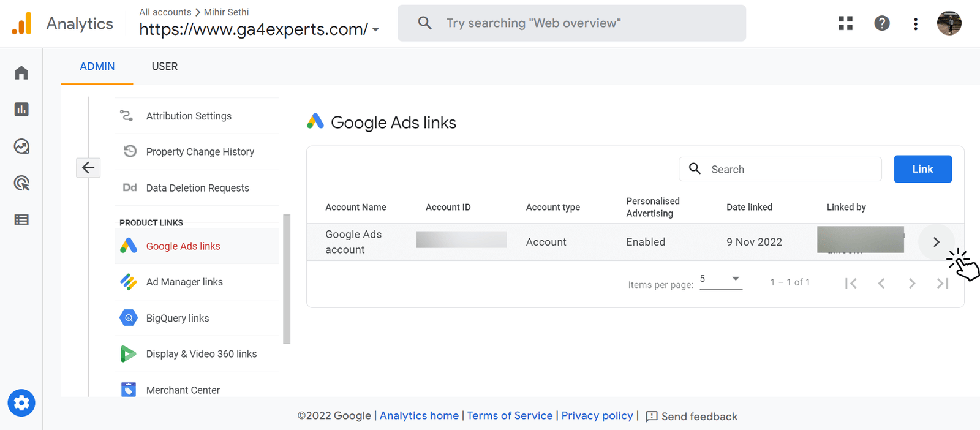The height and width of the screenshot is (430, 980).
Task: Select Display & Video 360 links item
Action: pyautogui.click(x=197, y=354)
